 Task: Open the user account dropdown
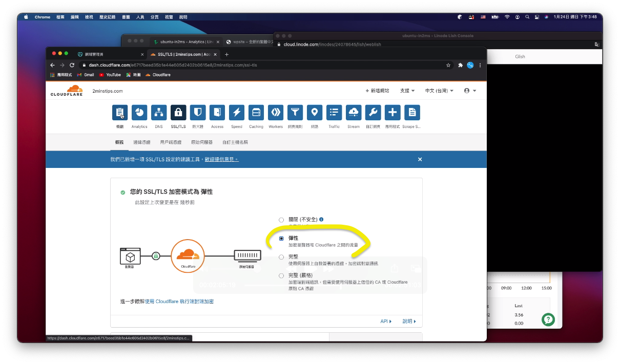[470, 91]
